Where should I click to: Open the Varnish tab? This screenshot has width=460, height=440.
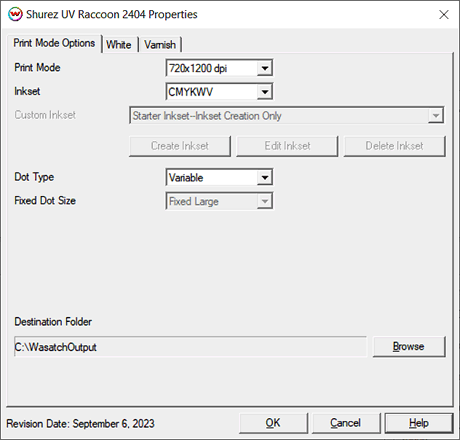point(160,44)
